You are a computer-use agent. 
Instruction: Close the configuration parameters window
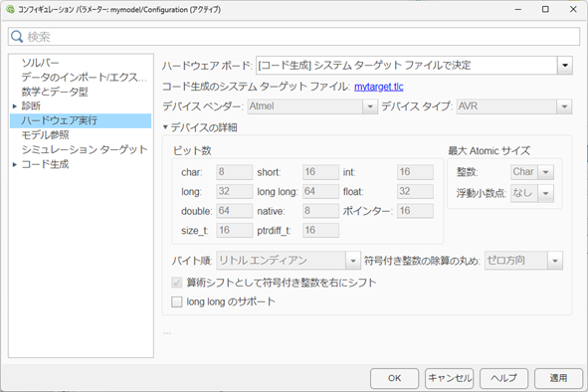[573, 9]
